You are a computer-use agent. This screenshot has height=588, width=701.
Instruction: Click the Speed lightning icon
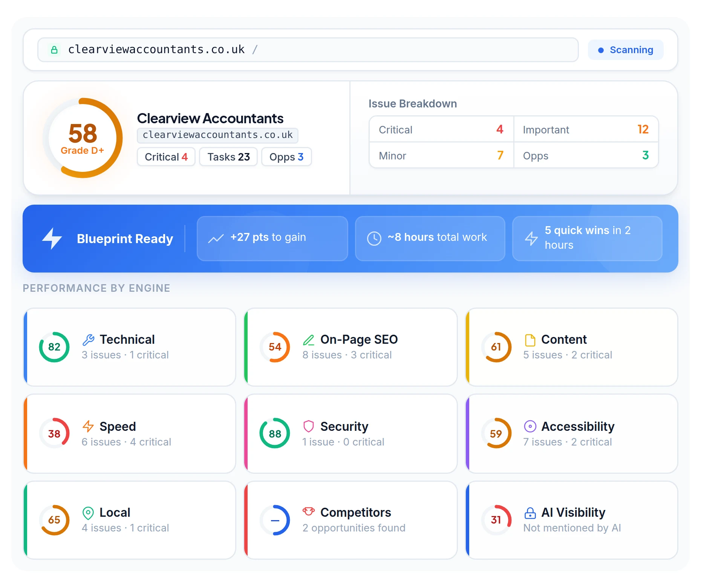(x=88, y=426)
